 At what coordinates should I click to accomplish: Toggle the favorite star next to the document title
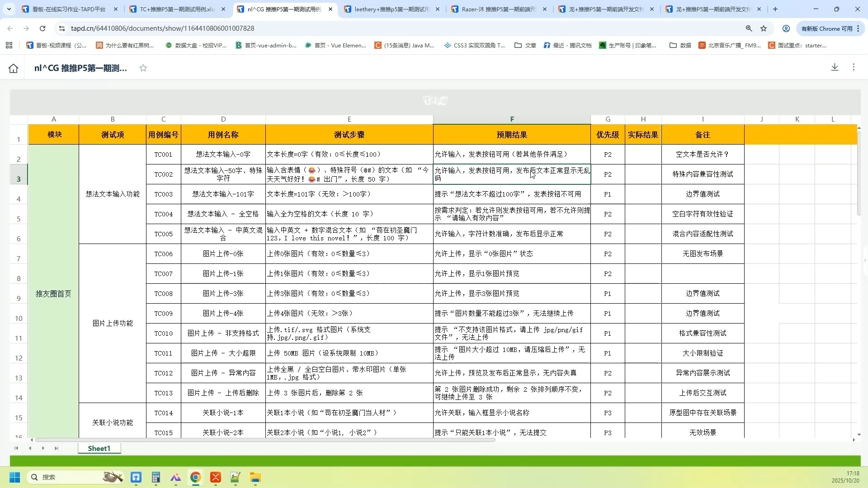143,68
